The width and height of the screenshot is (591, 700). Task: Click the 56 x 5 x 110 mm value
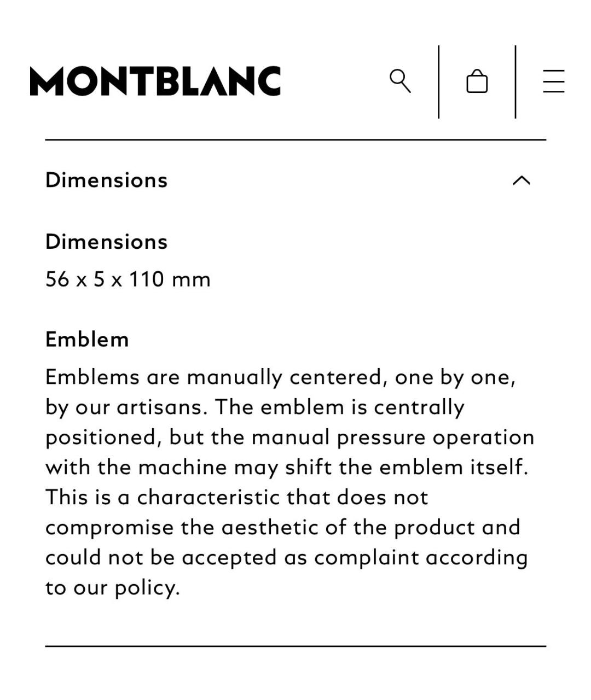(128, 279)
